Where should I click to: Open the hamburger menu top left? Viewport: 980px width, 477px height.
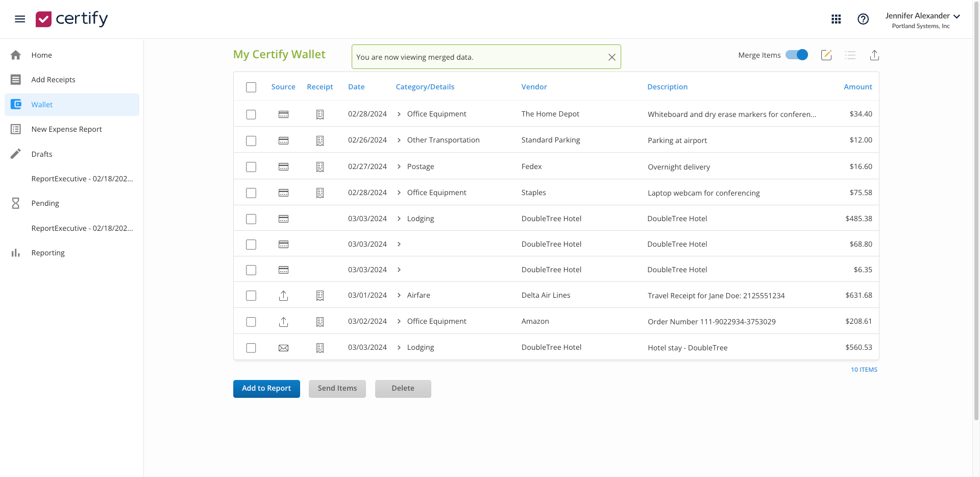(x=20, y=19)
